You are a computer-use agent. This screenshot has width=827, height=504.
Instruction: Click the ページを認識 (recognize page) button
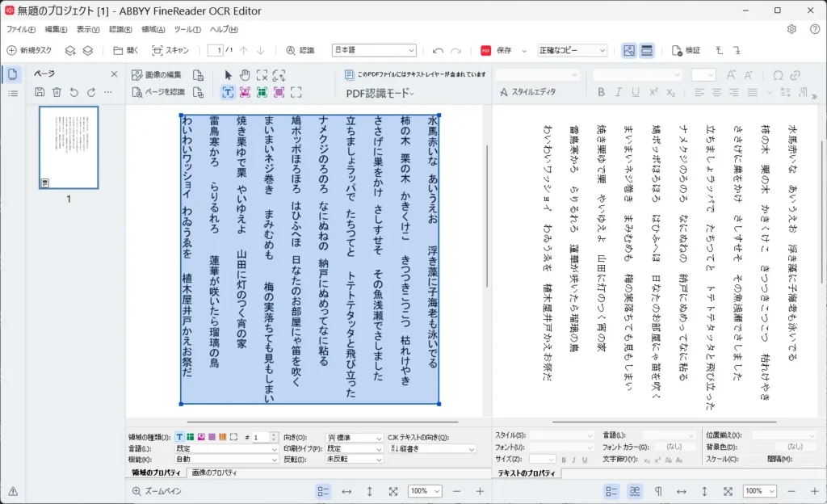(158, 92)
